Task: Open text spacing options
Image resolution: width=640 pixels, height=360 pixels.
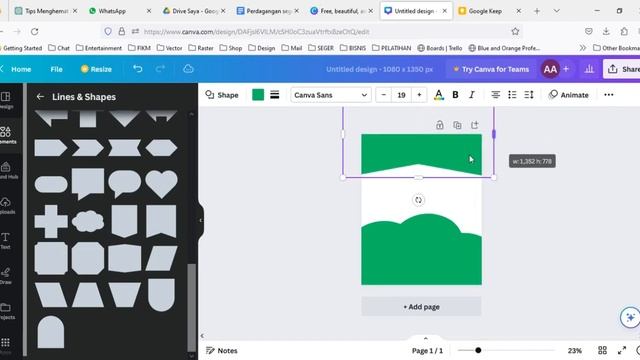Action: pos(529,95)
